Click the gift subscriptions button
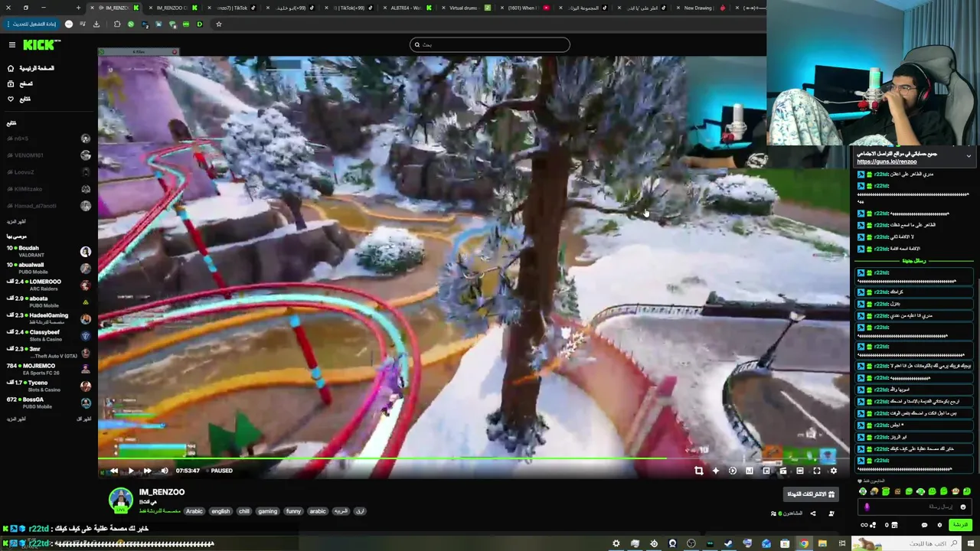Viewport: 980px width, 551px height. pyautogui.click(x=811, y=494)
